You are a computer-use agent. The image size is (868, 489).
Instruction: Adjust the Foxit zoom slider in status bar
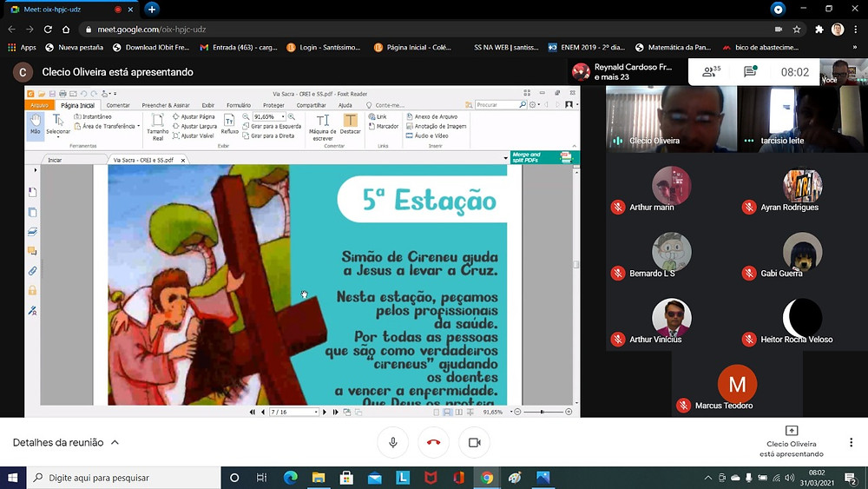pyautogui.click(x=542, y=412)
